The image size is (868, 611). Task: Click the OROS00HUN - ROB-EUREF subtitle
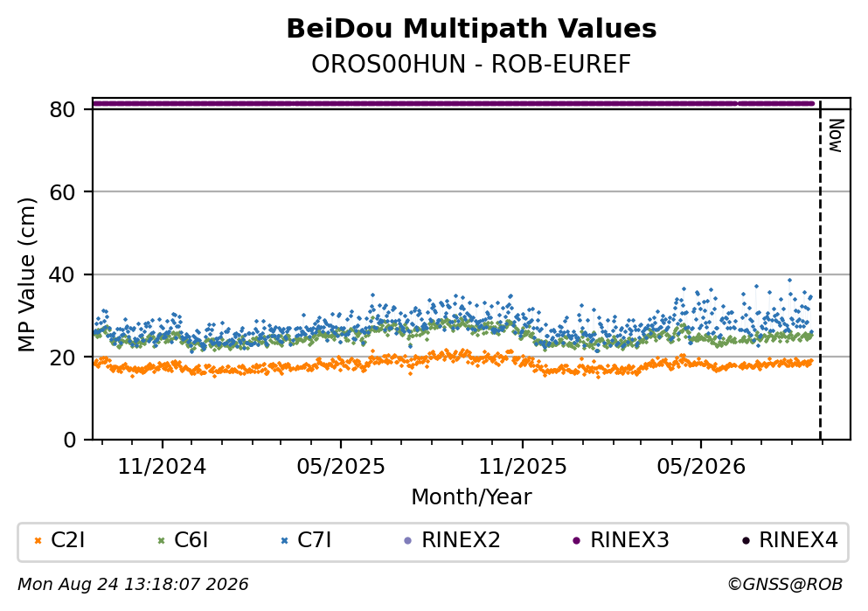471,64
